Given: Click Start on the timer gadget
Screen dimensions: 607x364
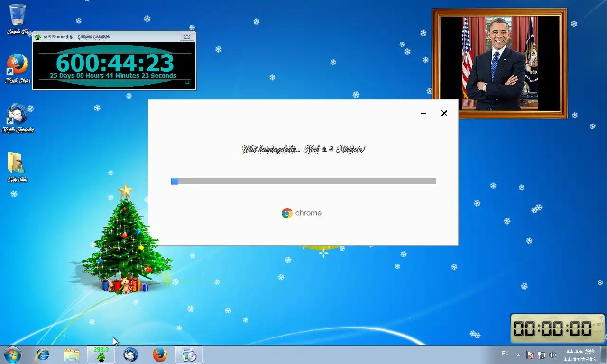Looking at the screenshot, I should (x=598, y=325).
